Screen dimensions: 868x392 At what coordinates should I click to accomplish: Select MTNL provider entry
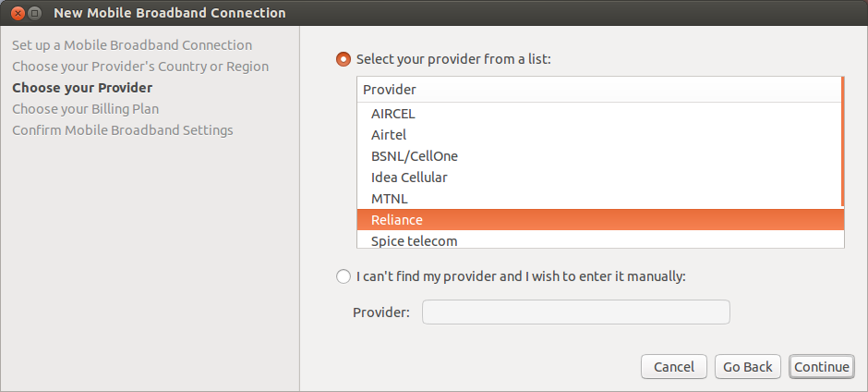[599, 199]
